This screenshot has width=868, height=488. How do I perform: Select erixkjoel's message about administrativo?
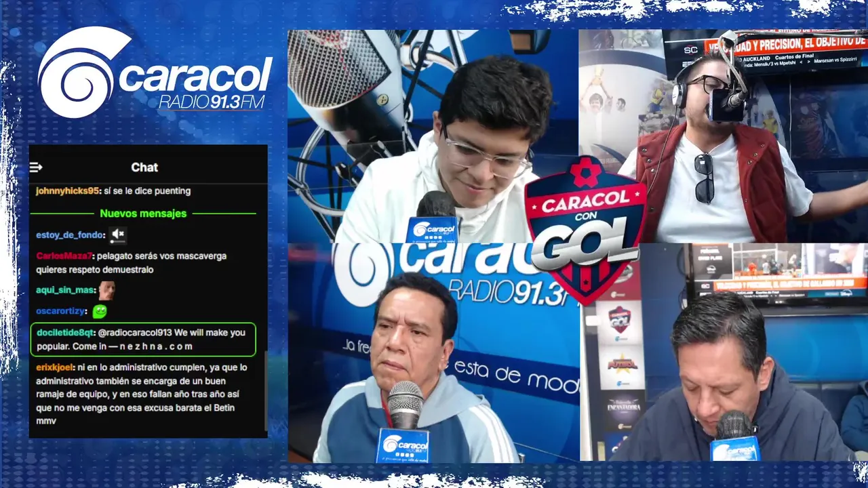(x=143, y=394)
